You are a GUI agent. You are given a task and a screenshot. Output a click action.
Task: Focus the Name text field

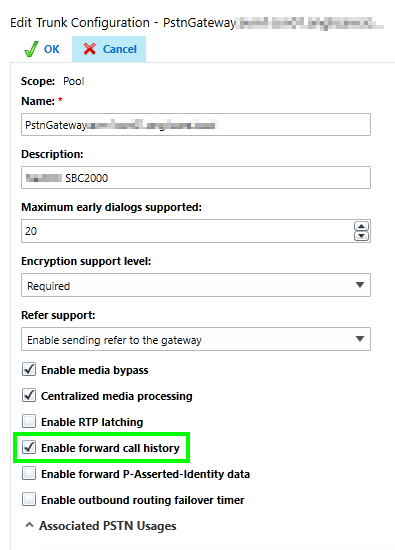click(x=196, y=125)
